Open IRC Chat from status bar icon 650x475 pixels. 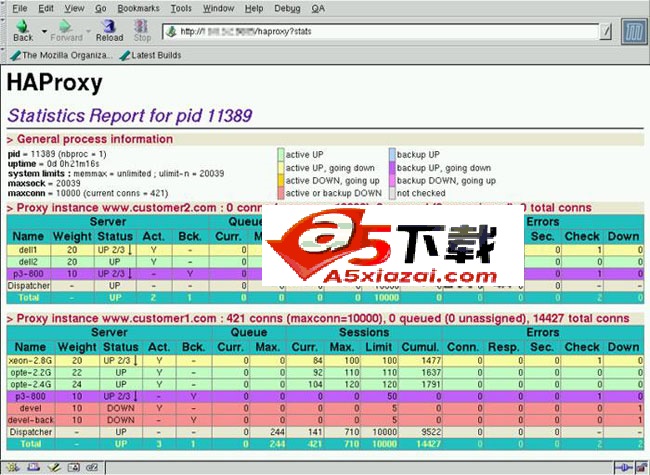[x=92, y=468]
